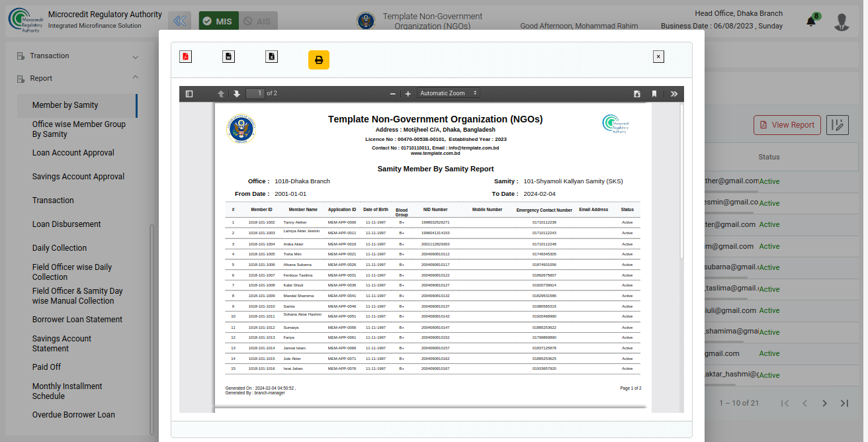Zoom out the PDF document
Image resolution: width=868 pixels, height=442 pixels.
392,94
